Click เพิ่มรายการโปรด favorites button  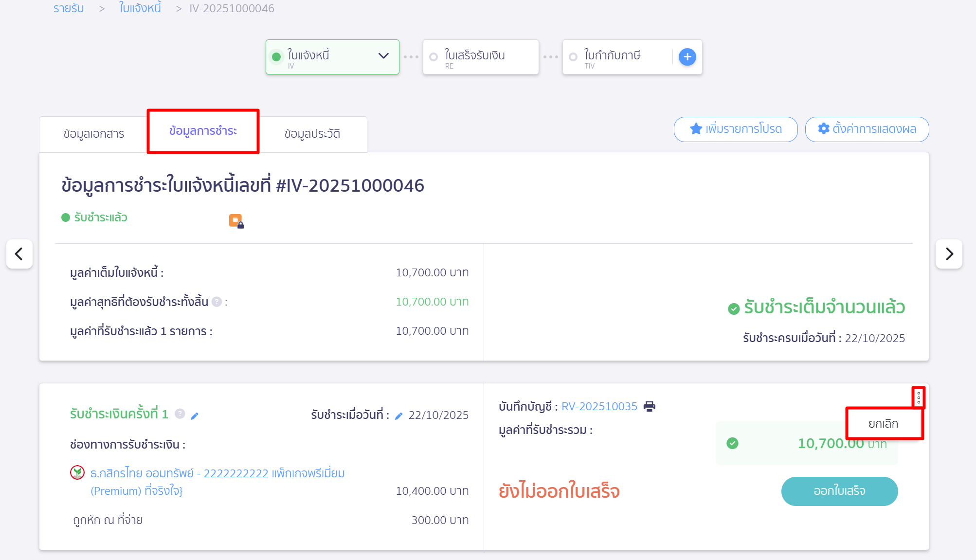click(x=735, y=129)
